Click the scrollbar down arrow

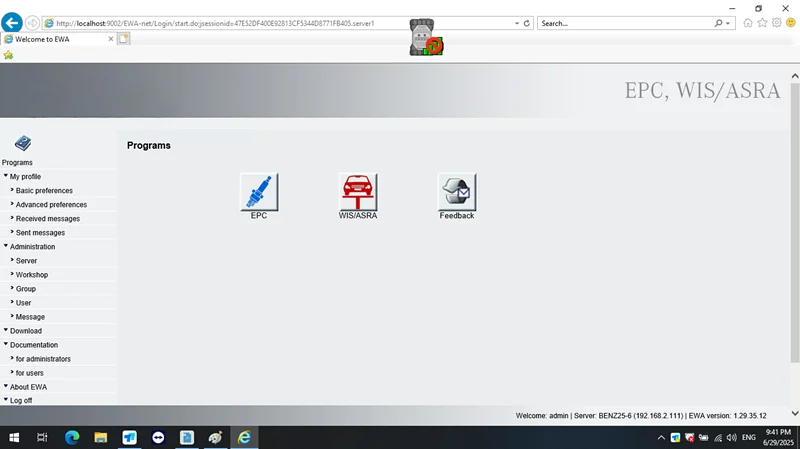tap(795, 413)
